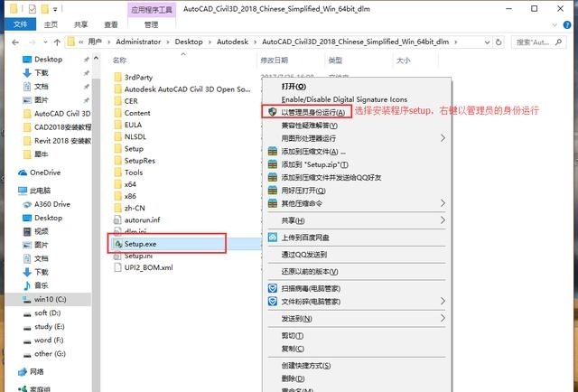Switch to the 查看 ribbon tab
This screenshot has height=392, width=578.
click(110, 24)
